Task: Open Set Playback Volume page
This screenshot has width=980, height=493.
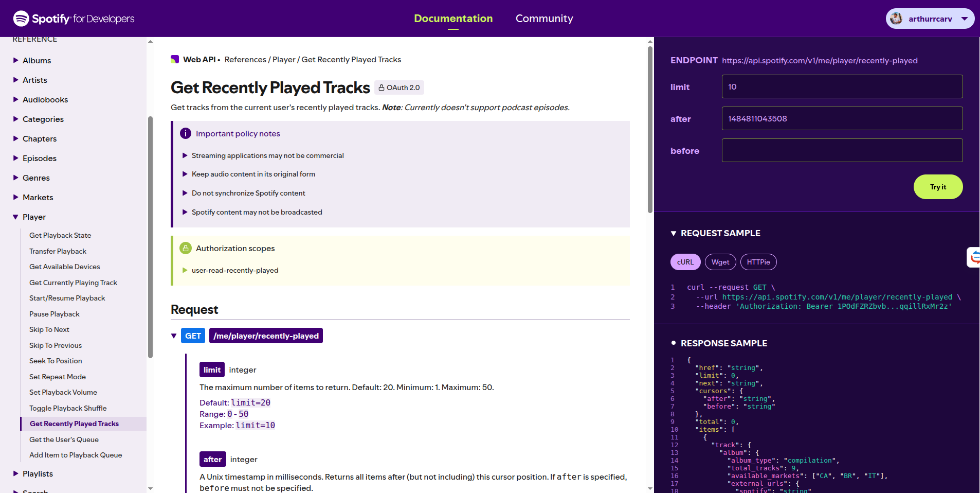Action: (63, 392)
